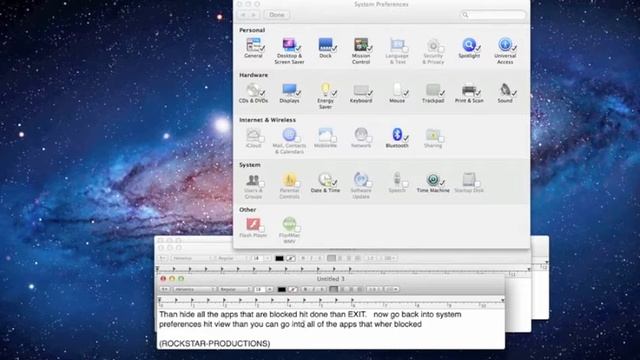Viewport: 640px width, 360px height.
Task: Check the MobileMe checkbox
Action: coord(333,139)
